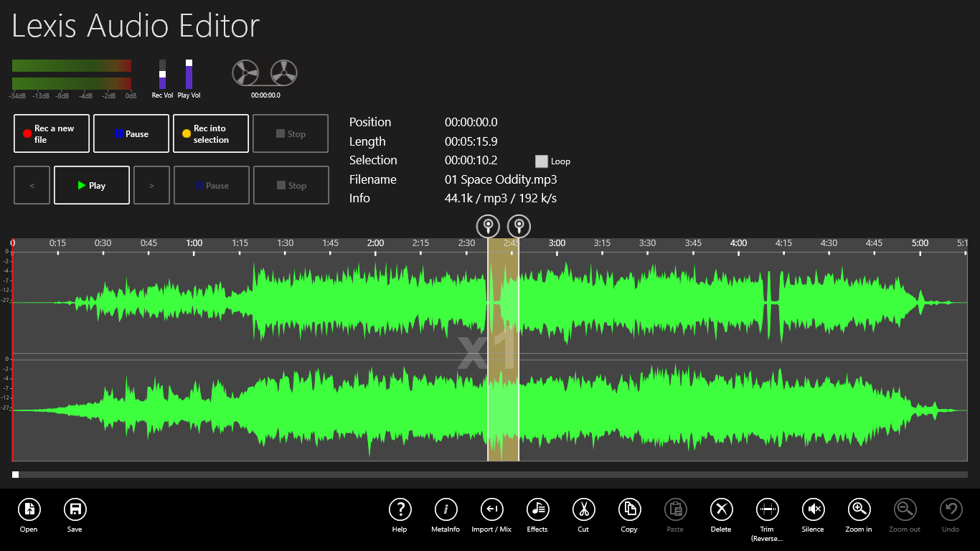Viewport: 980px width, 551px height.
Task: Enable the Loop checkbox
Action: (542, 161)
